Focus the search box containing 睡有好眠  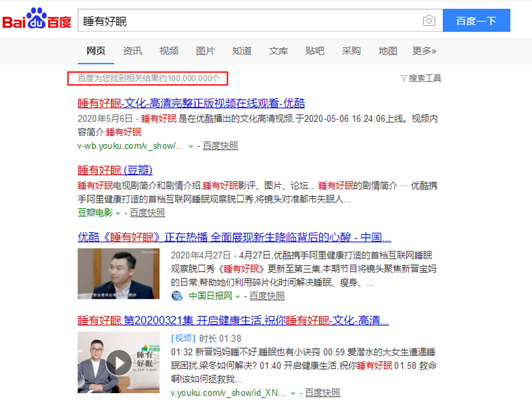point(260,21)
